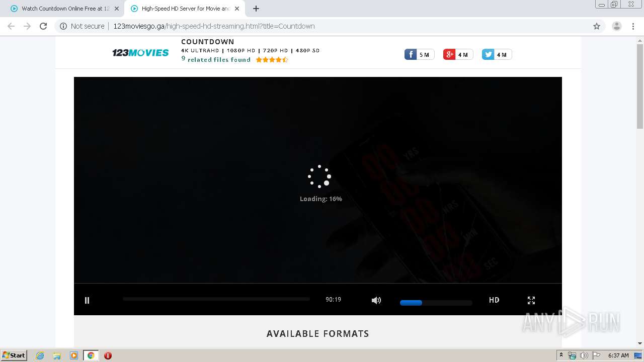Click the 4K ULTRAHD format label
Viewport: 644px width, 362px height.
coord(200,51)
